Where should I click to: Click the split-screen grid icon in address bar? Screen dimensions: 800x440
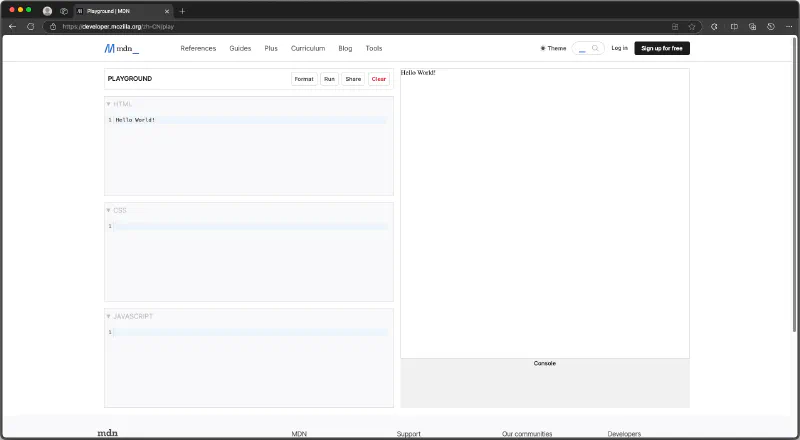tap(675, 27)
